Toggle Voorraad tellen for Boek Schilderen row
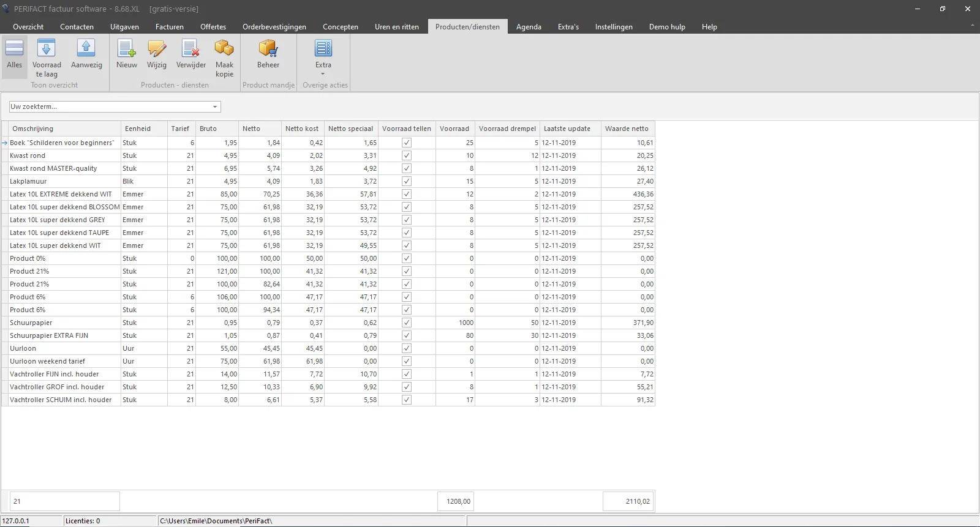980x527 pixels. pyautogui.click(x=407, y=143)
